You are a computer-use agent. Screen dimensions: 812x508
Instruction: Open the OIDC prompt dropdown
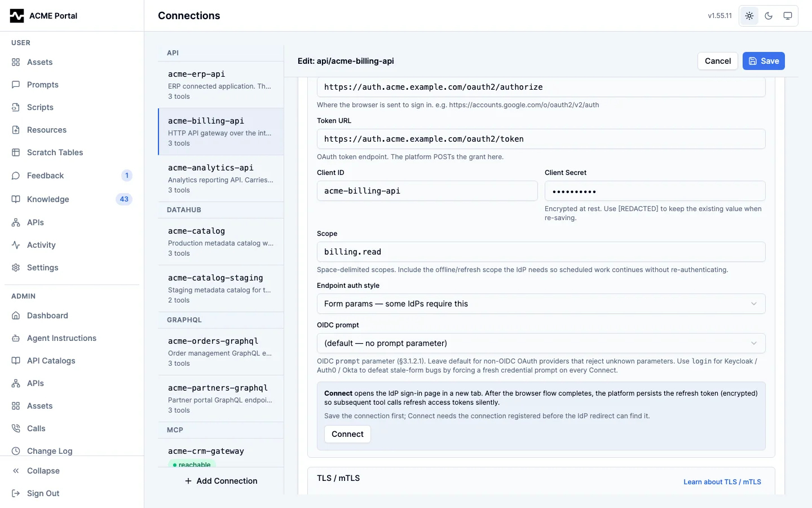coord(541,343)
